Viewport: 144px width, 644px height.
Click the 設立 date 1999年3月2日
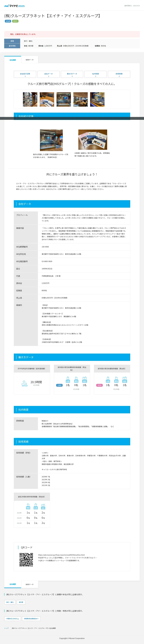[x=47, y=269]
